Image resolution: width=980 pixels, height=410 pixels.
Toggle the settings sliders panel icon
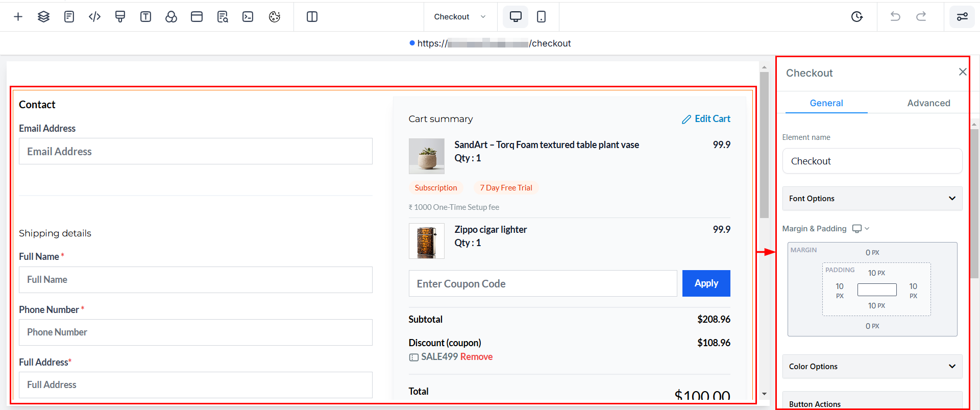click(962, 17)
